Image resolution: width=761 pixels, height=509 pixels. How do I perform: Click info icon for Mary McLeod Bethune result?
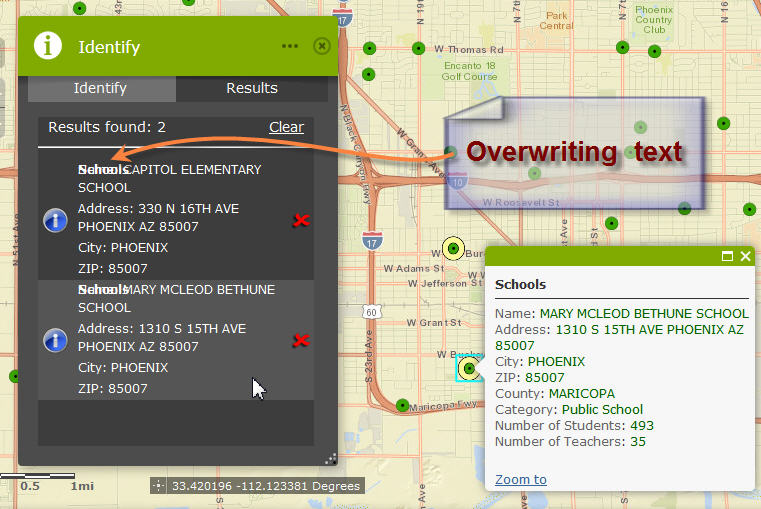(55, 340)
